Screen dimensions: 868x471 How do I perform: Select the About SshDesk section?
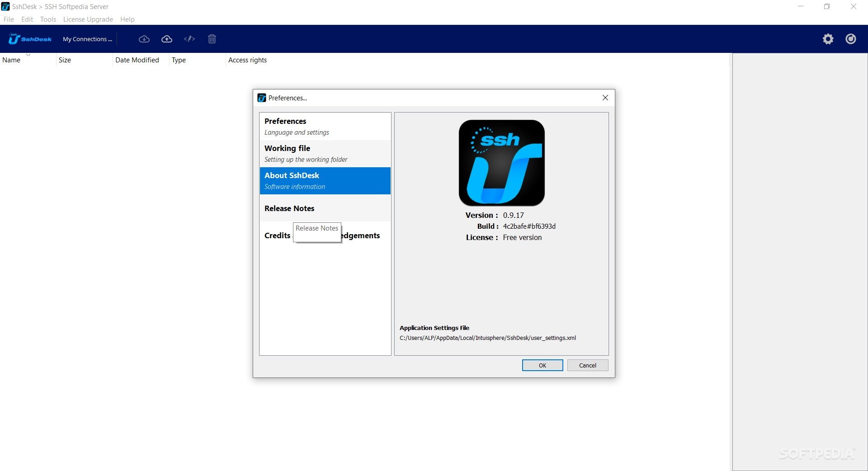325,181
